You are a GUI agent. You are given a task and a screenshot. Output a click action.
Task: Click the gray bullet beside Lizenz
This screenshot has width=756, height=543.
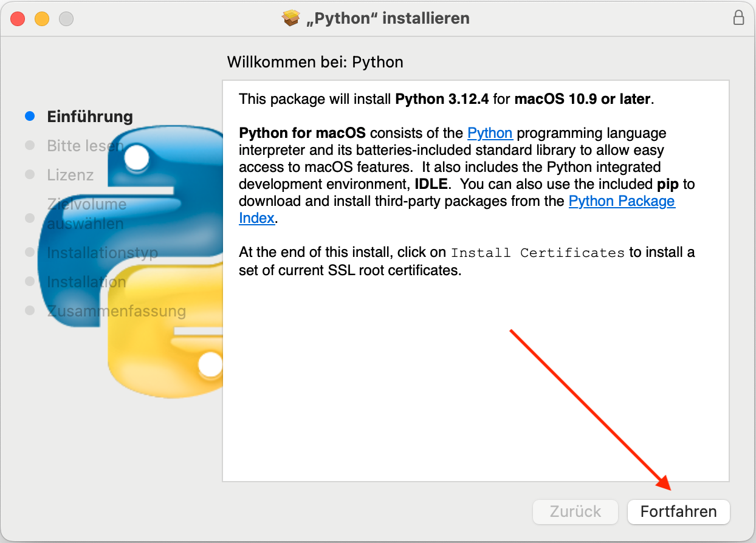pyautogui.click(x=30, y=174)
